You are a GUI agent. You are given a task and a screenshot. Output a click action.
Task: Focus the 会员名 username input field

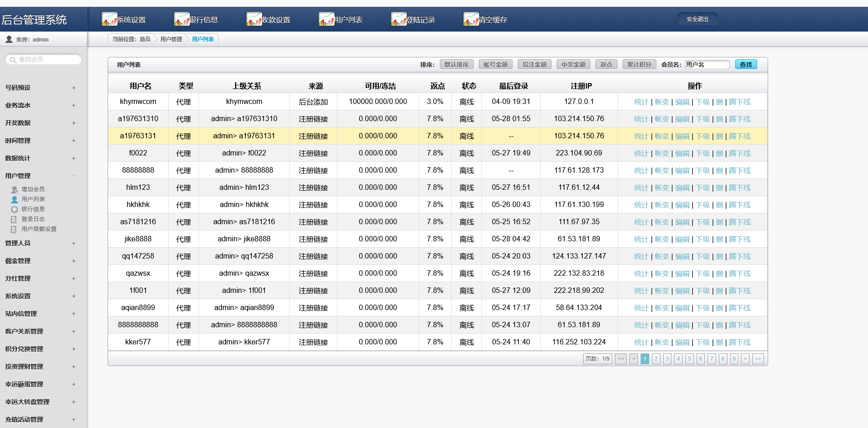[707, 65]
